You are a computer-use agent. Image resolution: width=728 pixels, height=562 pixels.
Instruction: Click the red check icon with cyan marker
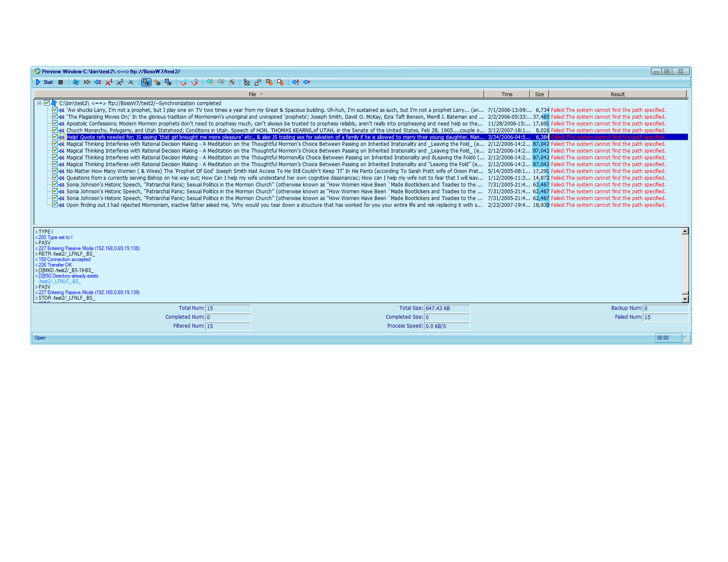coord(184,82)
